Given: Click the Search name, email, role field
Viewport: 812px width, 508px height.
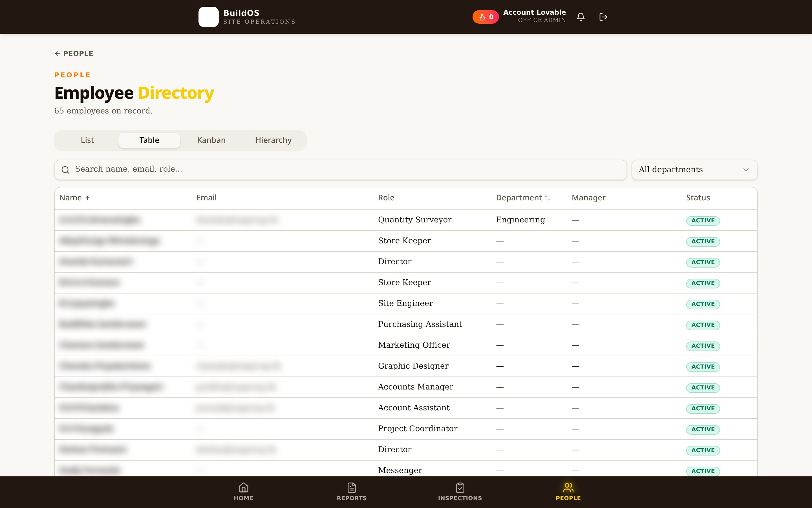Looking at the screenshot, I should (340, 170).
